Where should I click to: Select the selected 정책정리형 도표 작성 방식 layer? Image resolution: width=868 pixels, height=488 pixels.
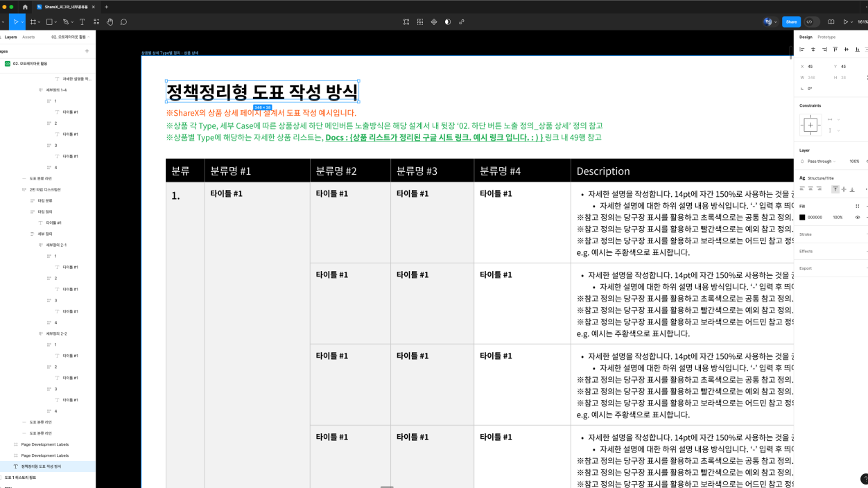click(x=48, y=467)
